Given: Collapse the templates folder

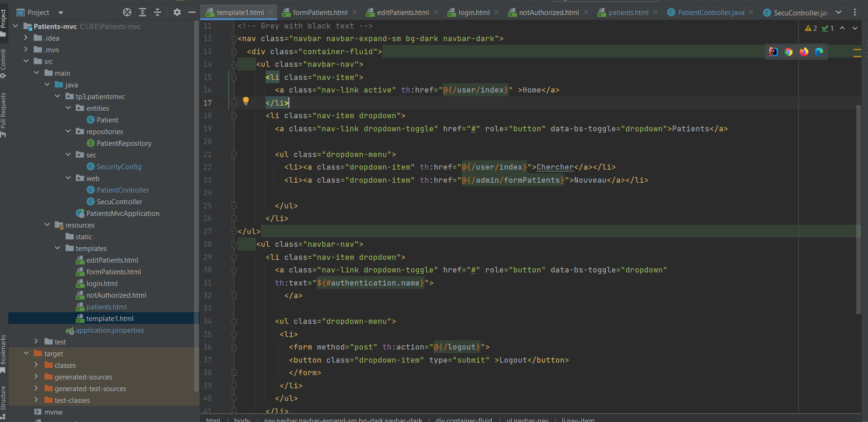Looking at the screenshot, I should (57, 248).
